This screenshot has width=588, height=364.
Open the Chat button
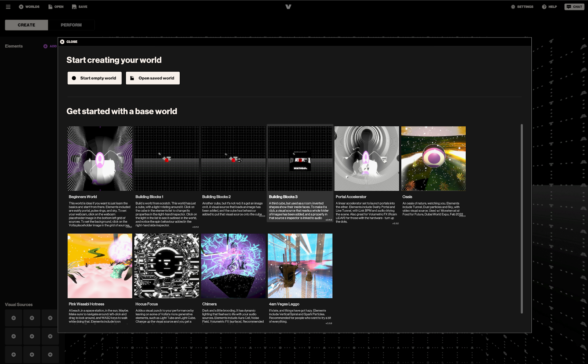pyautogui.click(x=574, y=7)
